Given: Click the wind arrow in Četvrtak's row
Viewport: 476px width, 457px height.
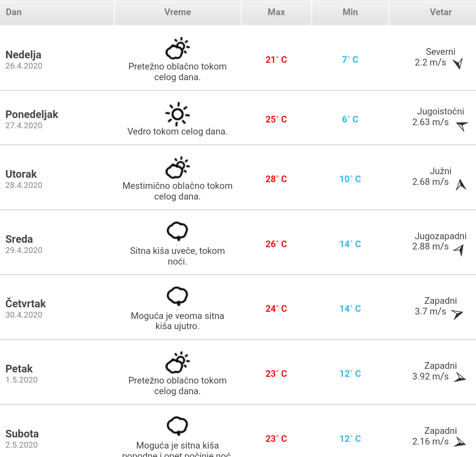Looking at the screenshot, I should click(457, 314).
